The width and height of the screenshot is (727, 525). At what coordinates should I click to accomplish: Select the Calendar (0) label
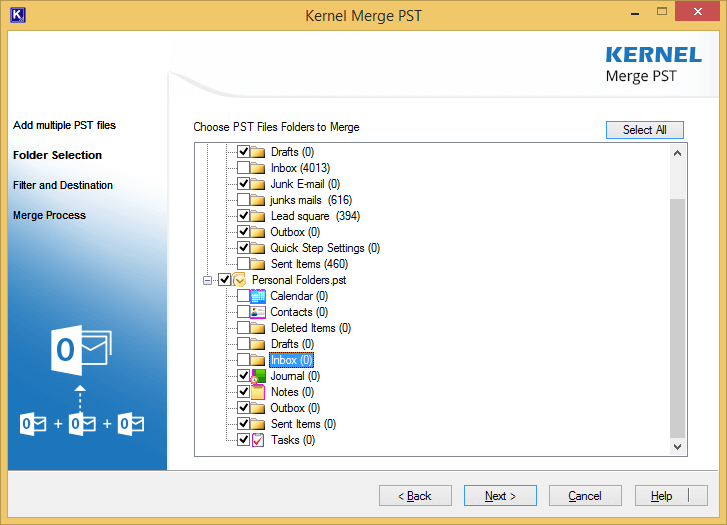coord(299,296)
